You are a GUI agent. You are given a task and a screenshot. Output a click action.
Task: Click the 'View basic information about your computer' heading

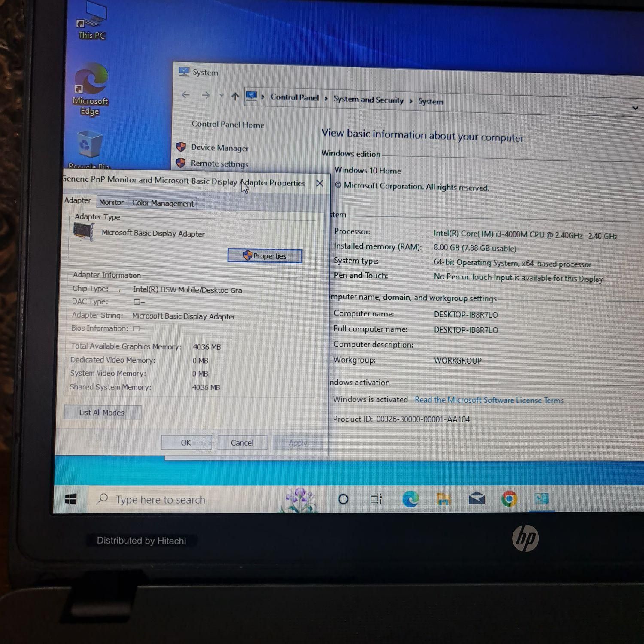422,135
